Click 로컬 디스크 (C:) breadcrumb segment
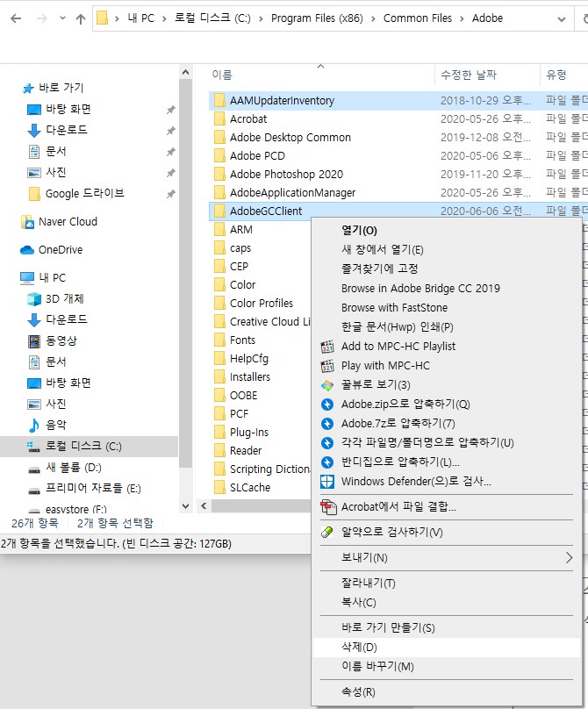The image size is (588, 709). pyautogui.click(x=212, y=18)
